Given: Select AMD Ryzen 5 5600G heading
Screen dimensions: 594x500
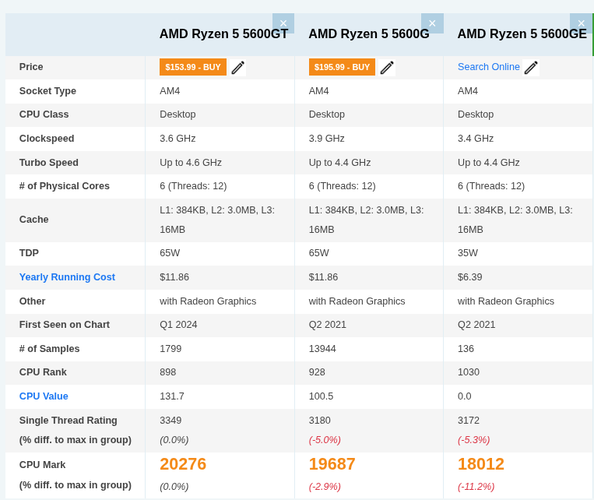Looking at the screenshot, I should pos(369,34).
